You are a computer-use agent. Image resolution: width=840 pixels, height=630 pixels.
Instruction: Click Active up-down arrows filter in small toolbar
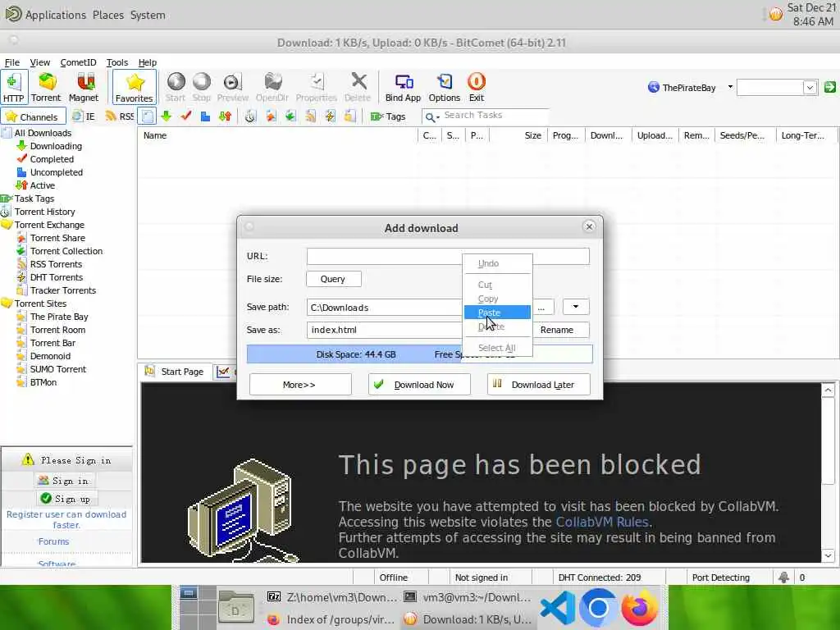pyautogui.click(x=225, y=116)
